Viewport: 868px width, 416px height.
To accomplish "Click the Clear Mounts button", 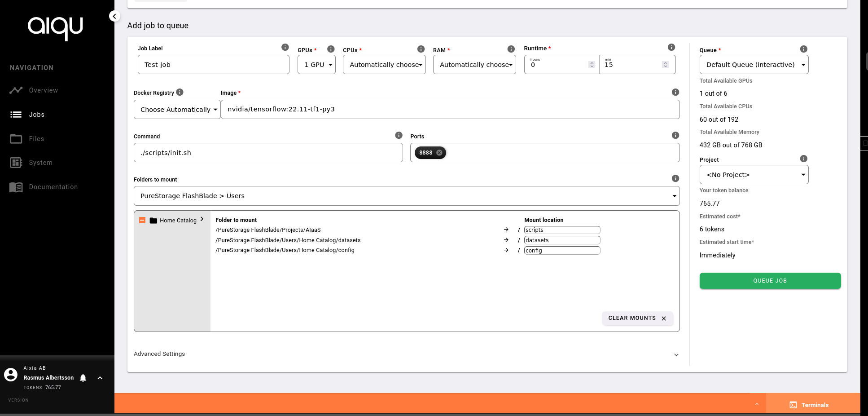I will pos(637,318).
